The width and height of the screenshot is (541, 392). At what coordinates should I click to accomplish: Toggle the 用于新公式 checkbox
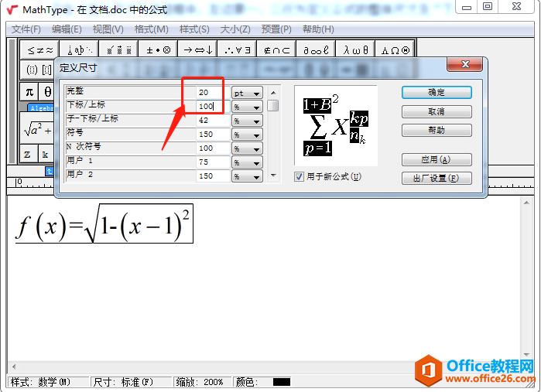(299, 177)
